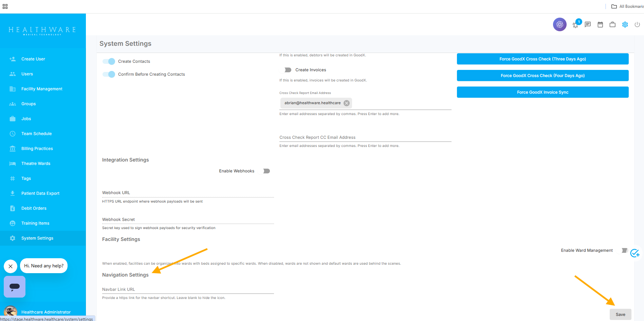Click the Save button
This screenshot has height=321, width=644.
620,315
